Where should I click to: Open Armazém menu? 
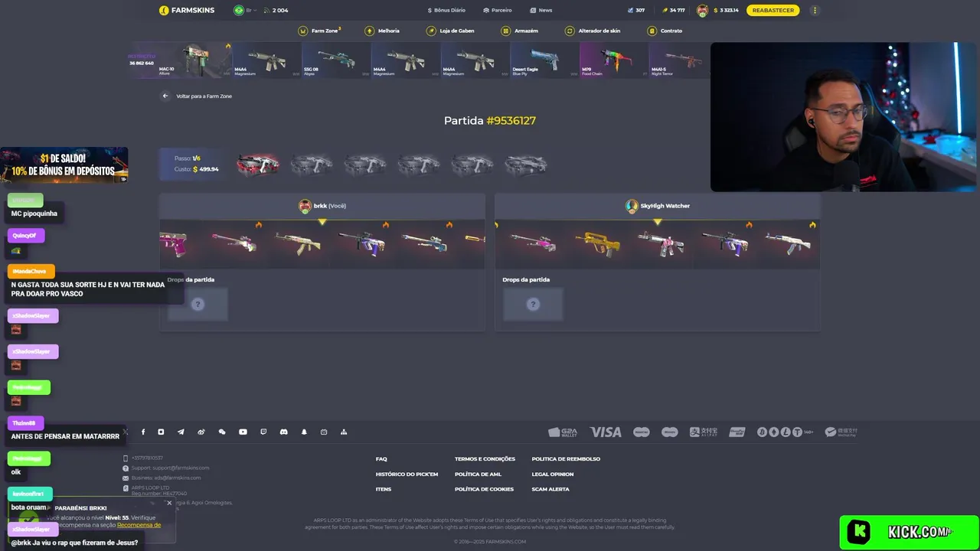point(519,31)
